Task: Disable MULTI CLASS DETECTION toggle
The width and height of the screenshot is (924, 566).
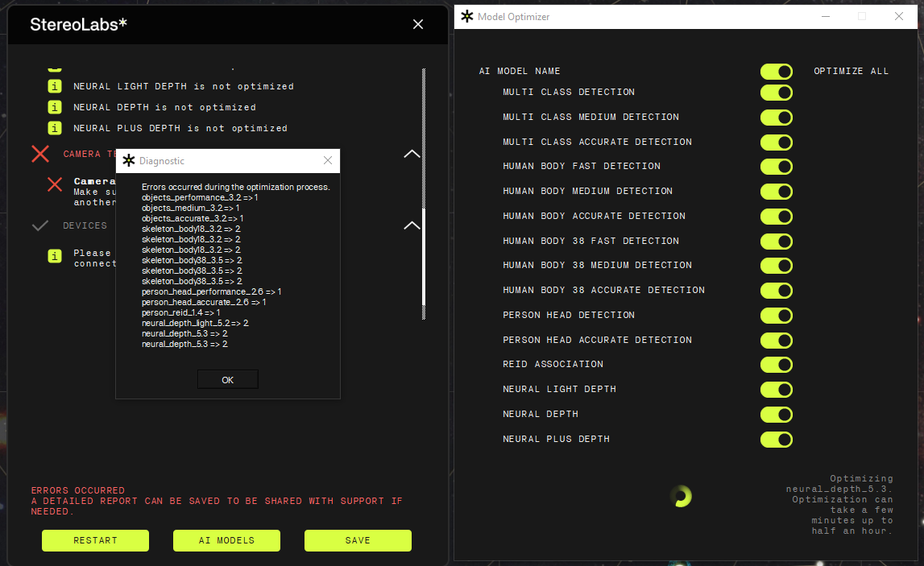Action: point(776,93)
